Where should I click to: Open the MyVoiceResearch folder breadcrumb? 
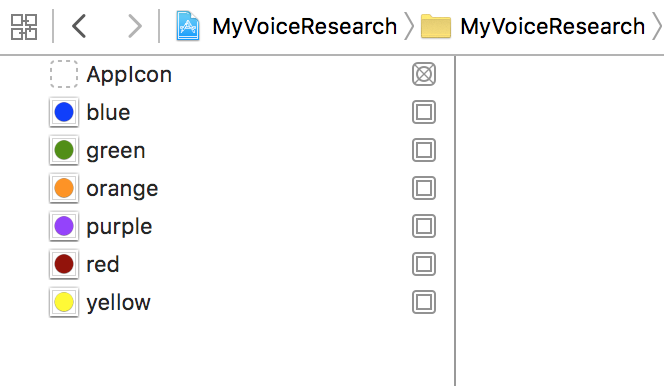click(x=553, y=27)
